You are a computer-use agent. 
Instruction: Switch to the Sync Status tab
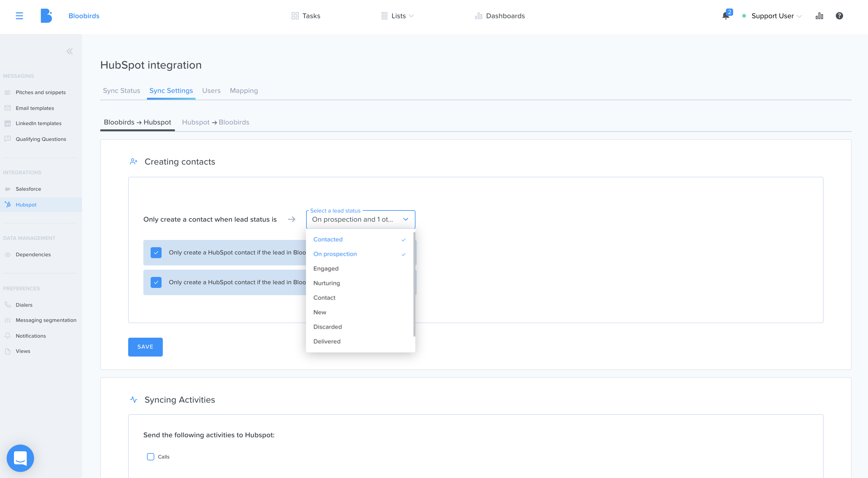coord(121,90)
